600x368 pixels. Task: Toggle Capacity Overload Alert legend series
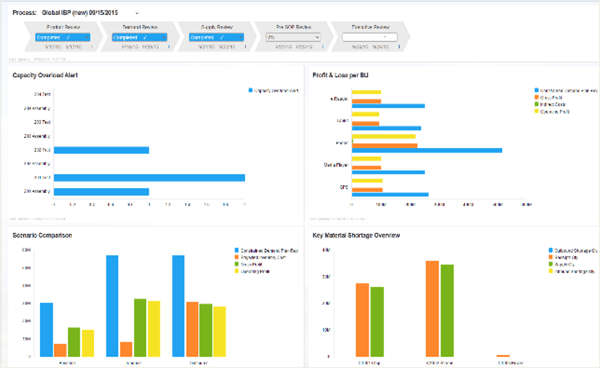point(273,91)
